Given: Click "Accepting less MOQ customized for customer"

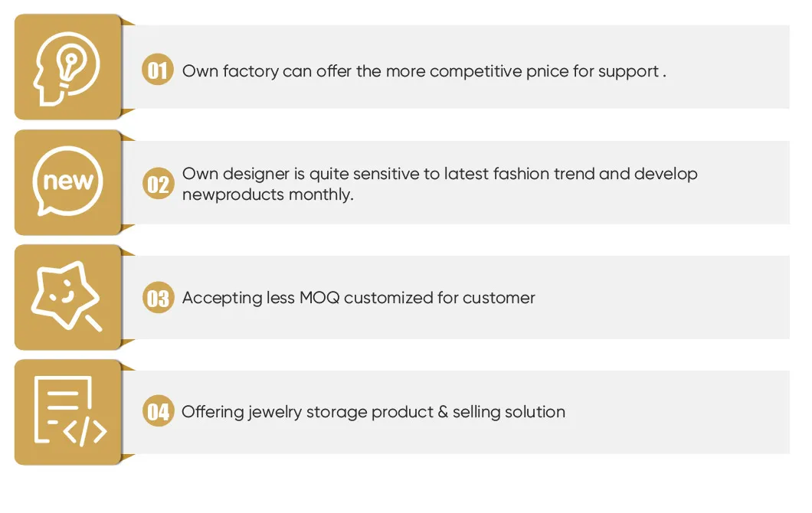Looking at the screenshot, I should [359, 298].
